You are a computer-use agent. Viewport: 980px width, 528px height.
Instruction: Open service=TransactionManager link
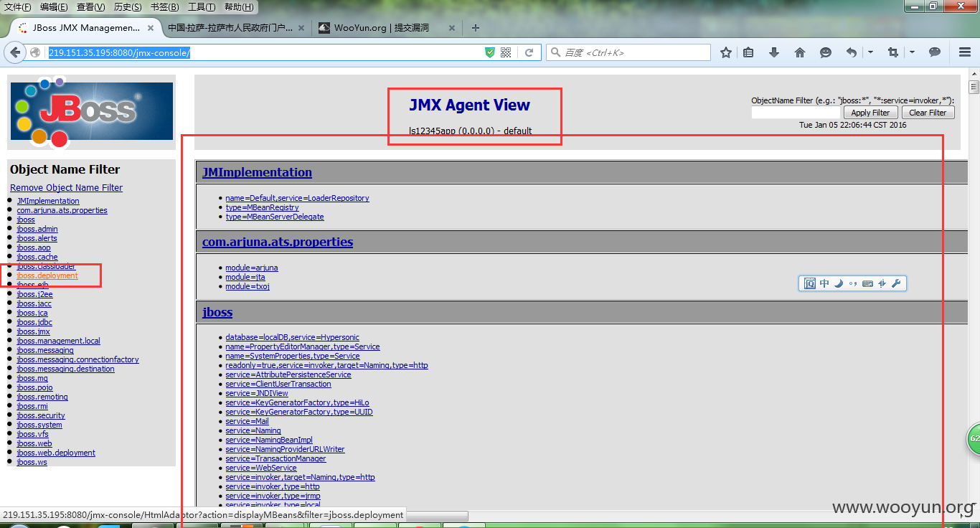click(275, 458)
